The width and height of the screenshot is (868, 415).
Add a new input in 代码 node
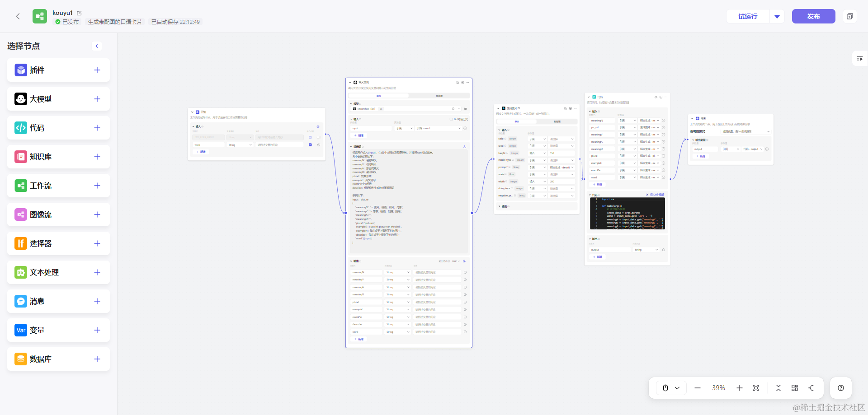point(598,184)
